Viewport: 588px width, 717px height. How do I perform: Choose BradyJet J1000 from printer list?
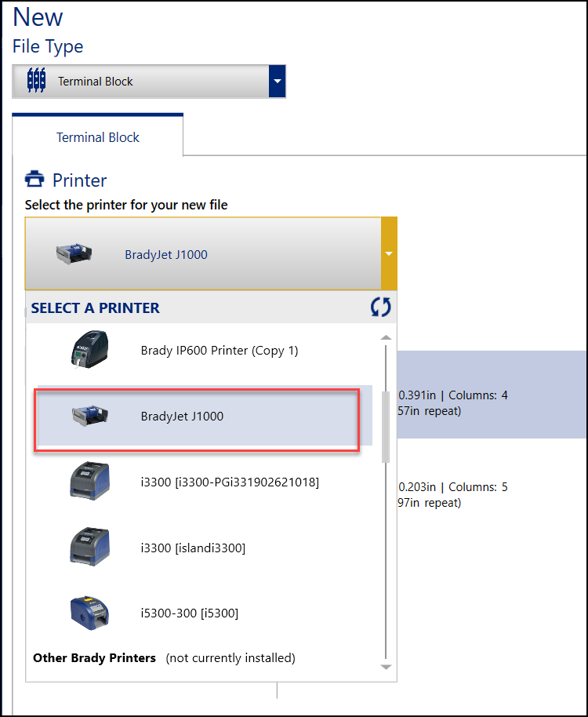[x=182, y=417]
